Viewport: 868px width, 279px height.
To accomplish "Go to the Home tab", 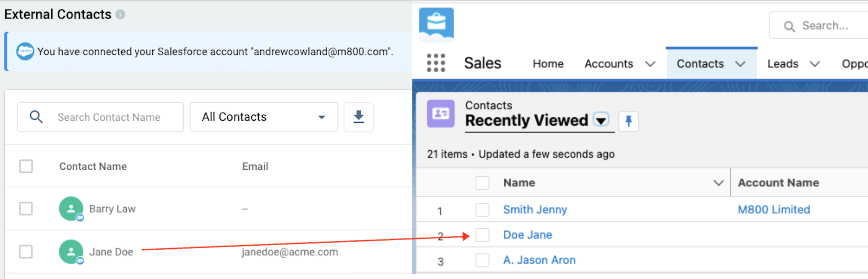I will [548, 64].
